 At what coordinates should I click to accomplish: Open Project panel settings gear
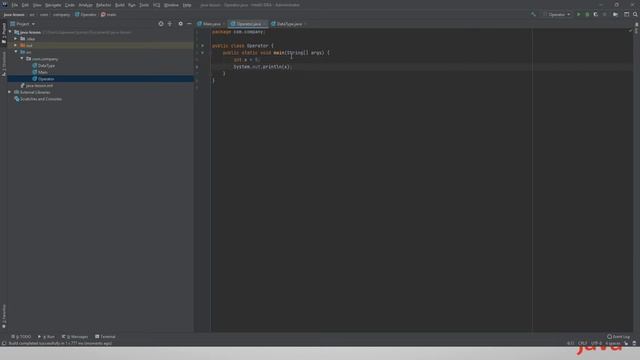coord(180,24)
